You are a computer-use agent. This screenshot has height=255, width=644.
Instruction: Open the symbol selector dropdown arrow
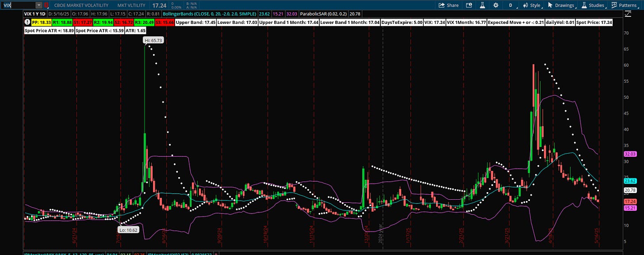[39, 5]
